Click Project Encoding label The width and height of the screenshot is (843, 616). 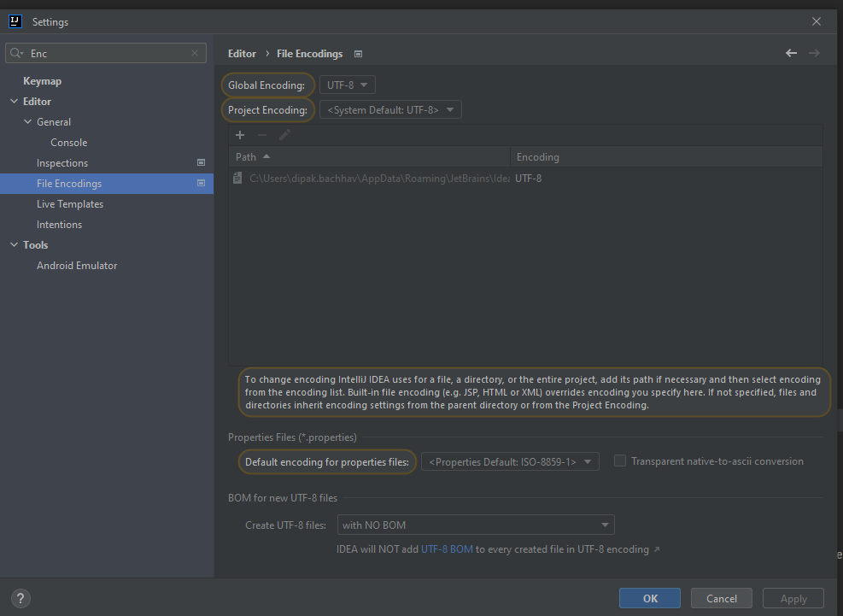(267, 109)
